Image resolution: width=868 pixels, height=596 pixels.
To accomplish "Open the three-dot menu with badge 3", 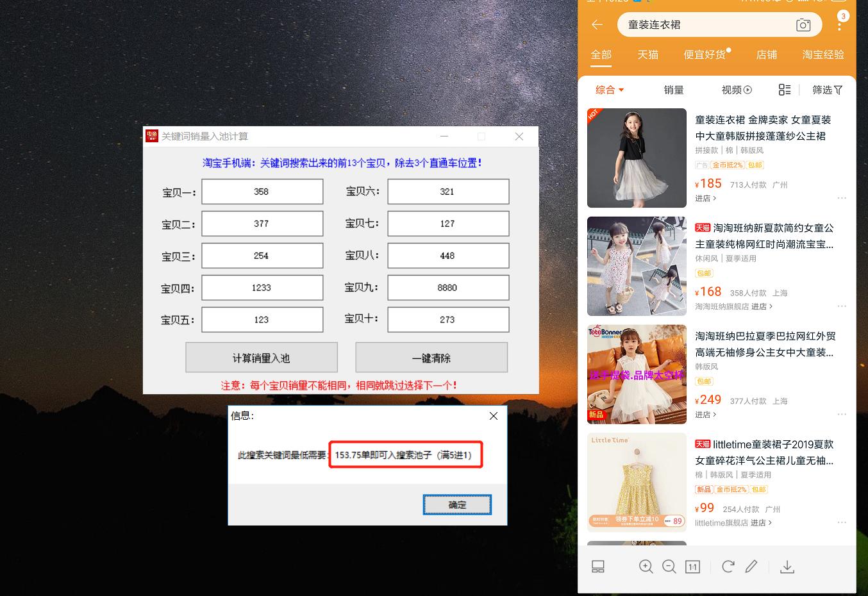I will click(x=839, y=24).
